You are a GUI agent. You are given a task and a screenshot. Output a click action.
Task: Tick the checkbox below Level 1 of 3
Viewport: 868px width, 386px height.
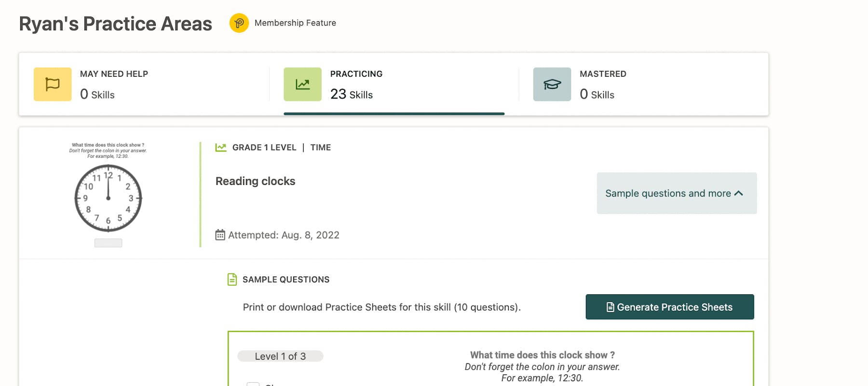pos(253,384)
